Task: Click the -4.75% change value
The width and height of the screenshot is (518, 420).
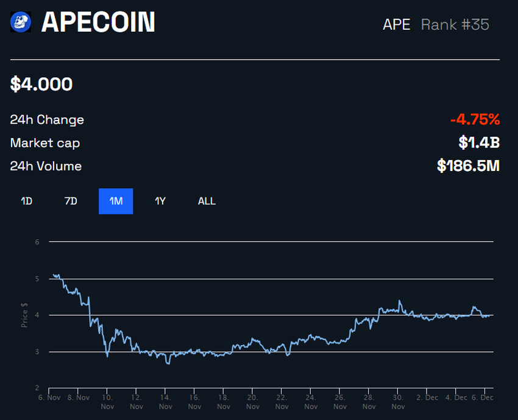Action: (x=475, y=119)
